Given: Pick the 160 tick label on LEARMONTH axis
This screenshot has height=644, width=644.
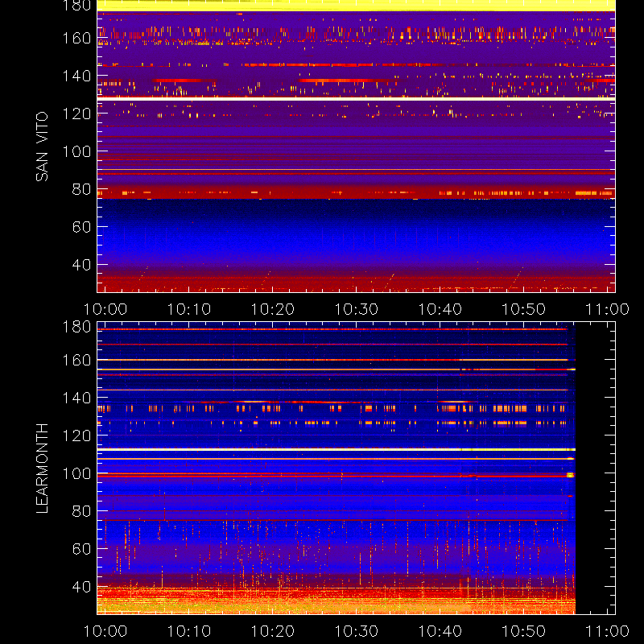Looking at the screenshot, I should click(x=76, y=360).
